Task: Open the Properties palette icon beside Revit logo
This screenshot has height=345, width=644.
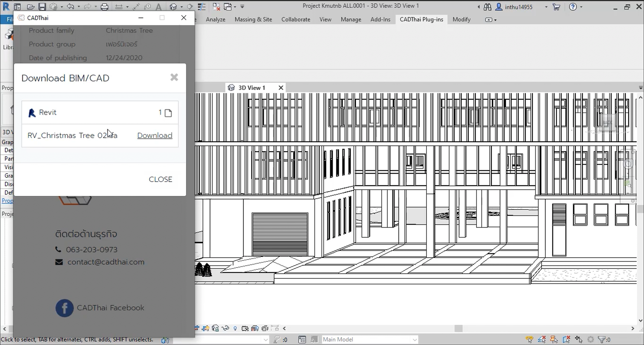Action: [x=17, y=7]
